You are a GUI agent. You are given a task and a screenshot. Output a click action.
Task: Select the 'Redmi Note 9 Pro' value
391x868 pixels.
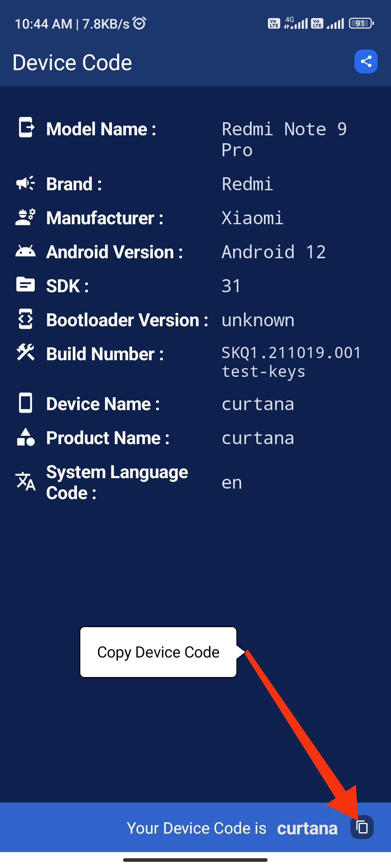click(284, 139)
